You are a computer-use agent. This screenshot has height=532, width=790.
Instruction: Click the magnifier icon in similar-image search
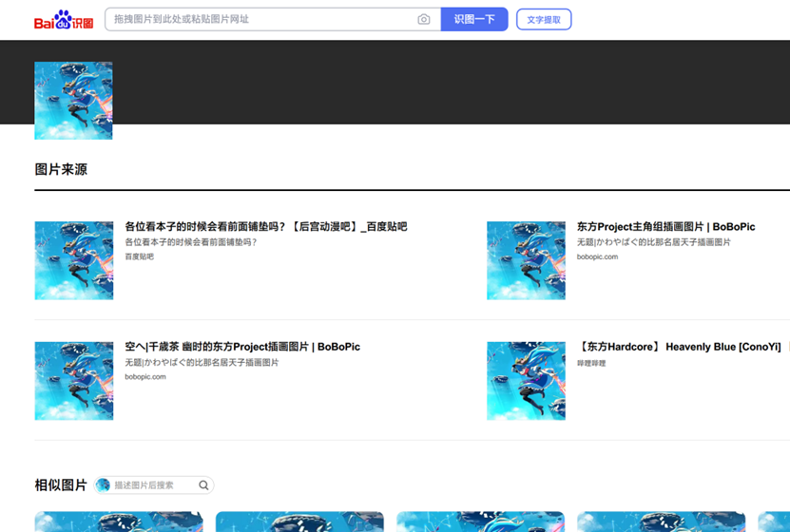pyautogui.click(x=203, y=485)
